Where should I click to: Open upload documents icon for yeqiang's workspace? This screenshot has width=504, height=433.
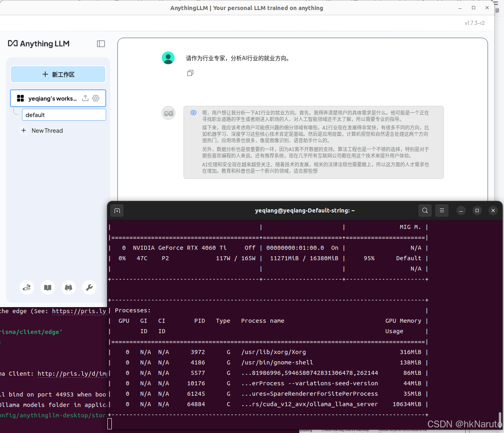coord(85,98)
